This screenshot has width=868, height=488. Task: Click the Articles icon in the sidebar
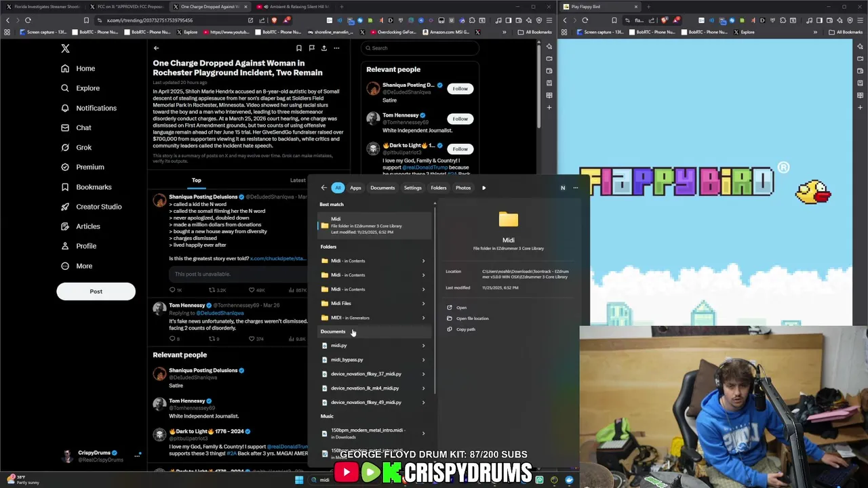pos(65,226)
